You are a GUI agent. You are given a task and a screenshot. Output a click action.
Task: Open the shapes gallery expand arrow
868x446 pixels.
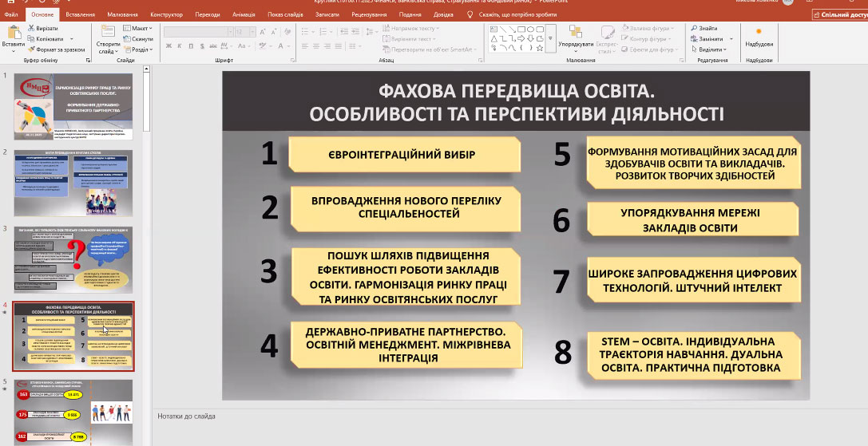(550, 37)
